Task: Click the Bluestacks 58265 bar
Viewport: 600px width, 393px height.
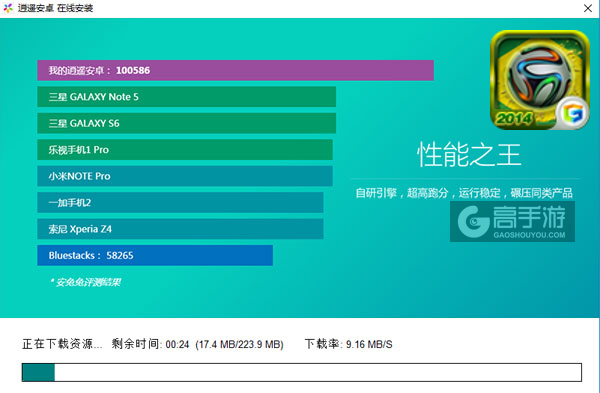Action: click(x=155, y=255)
